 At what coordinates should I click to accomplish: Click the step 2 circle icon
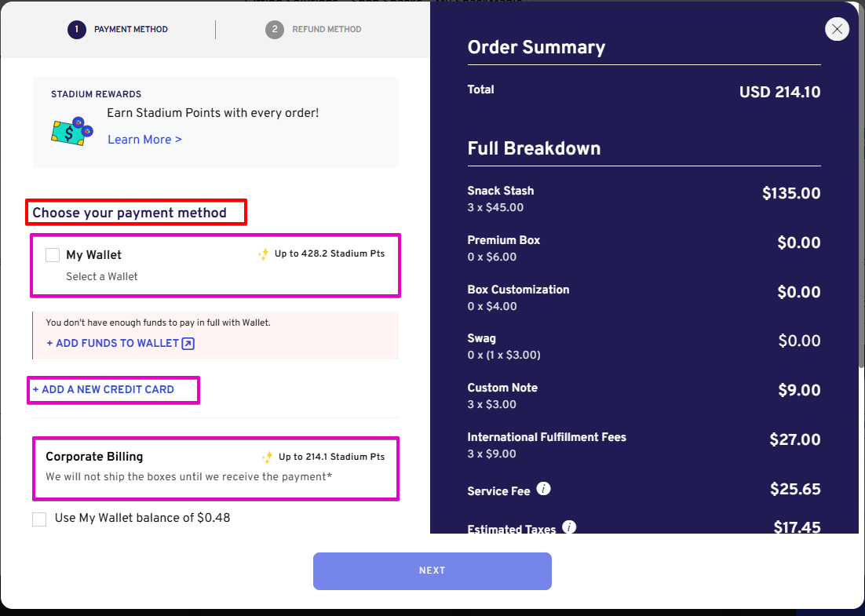274,30
